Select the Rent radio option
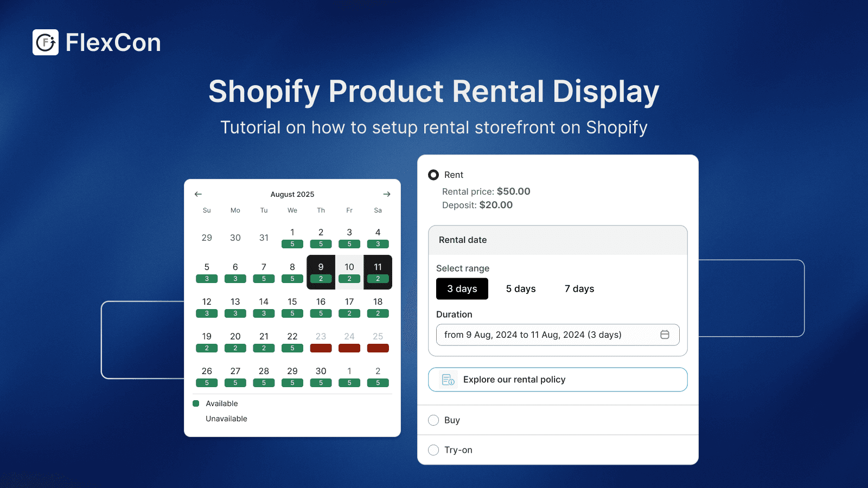 coord(433,175)
